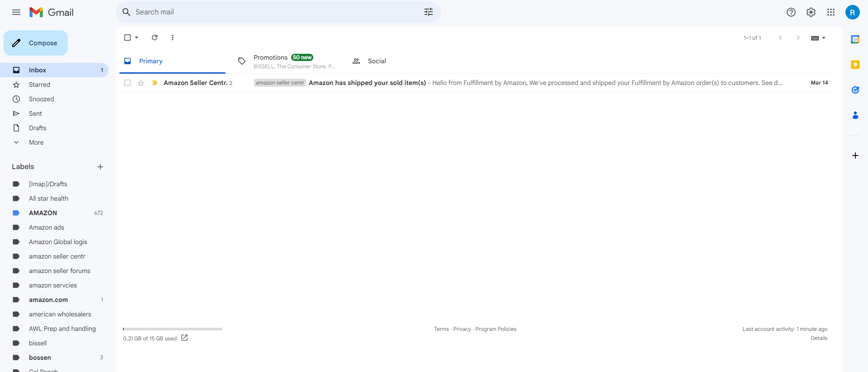Click the Mar 14 date on the email
Image resolution: width=868 pixels, height=372 pixels.
(x=819, y=83)
